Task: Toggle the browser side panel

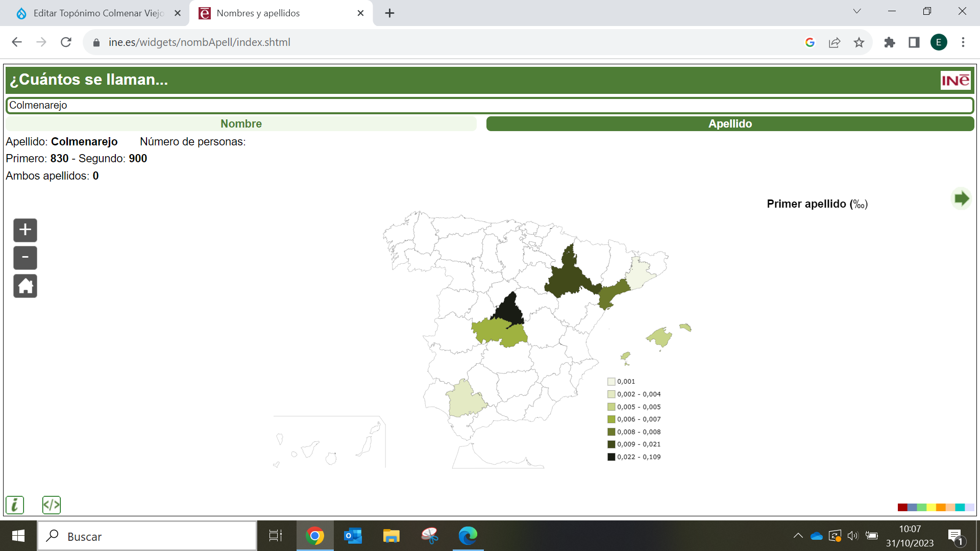Action: [x=914, y=42]
